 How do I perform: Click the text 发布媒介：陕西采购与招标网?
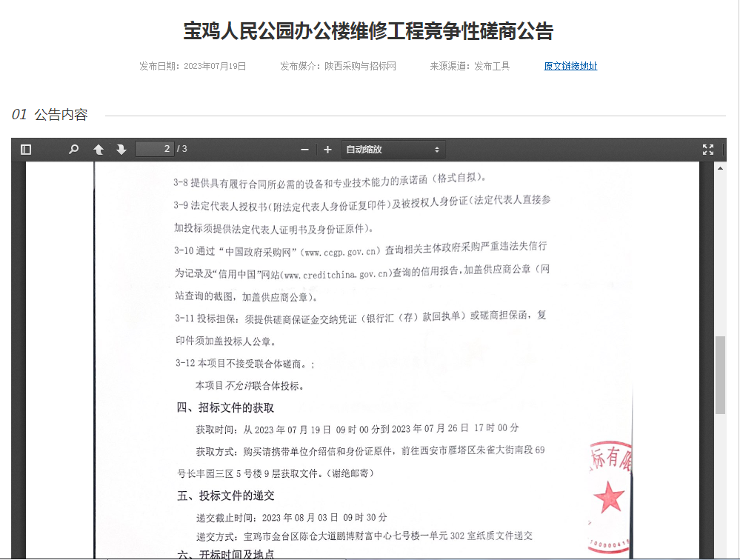[338, 66]
